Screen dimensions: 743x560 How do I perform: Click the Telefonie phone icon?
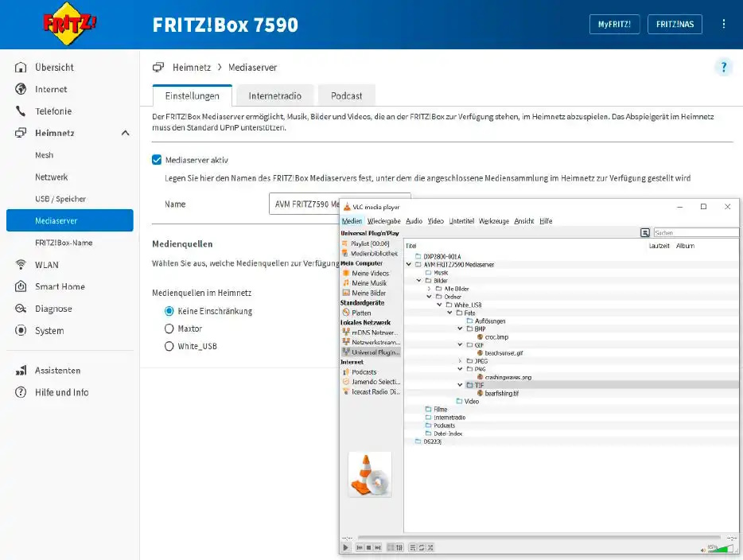21,111
